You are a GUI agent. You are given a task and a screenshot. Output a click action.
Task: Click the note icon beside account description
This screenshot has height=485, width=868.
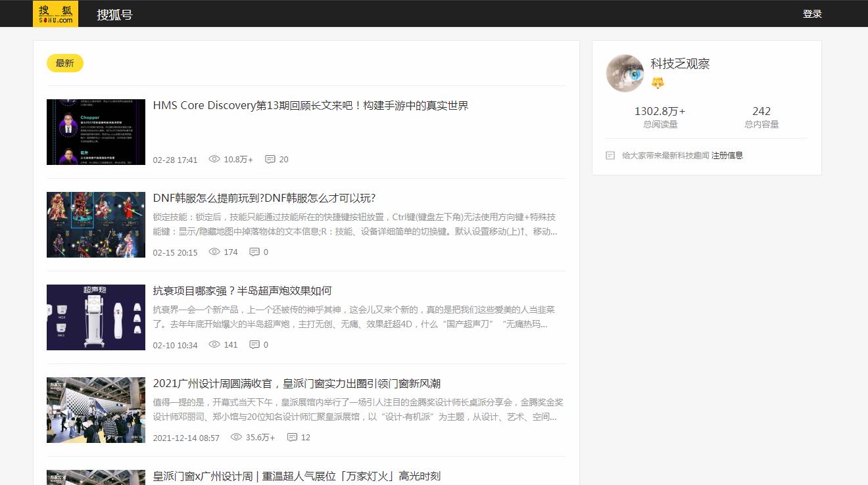point(610,156)
